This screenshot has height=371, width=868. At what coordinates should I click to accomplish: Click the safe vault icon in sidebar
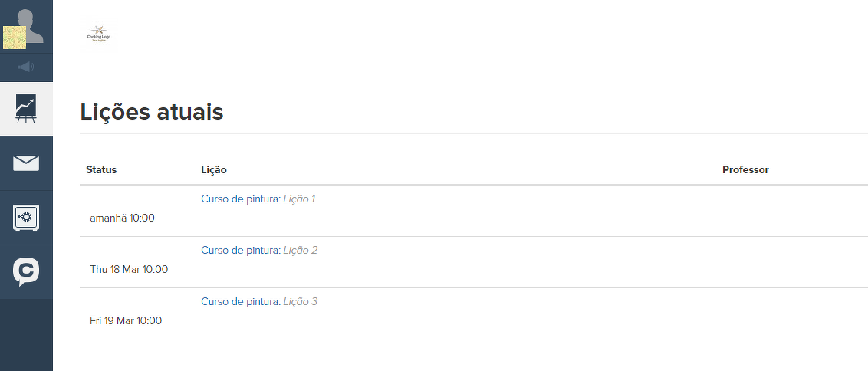26,218
